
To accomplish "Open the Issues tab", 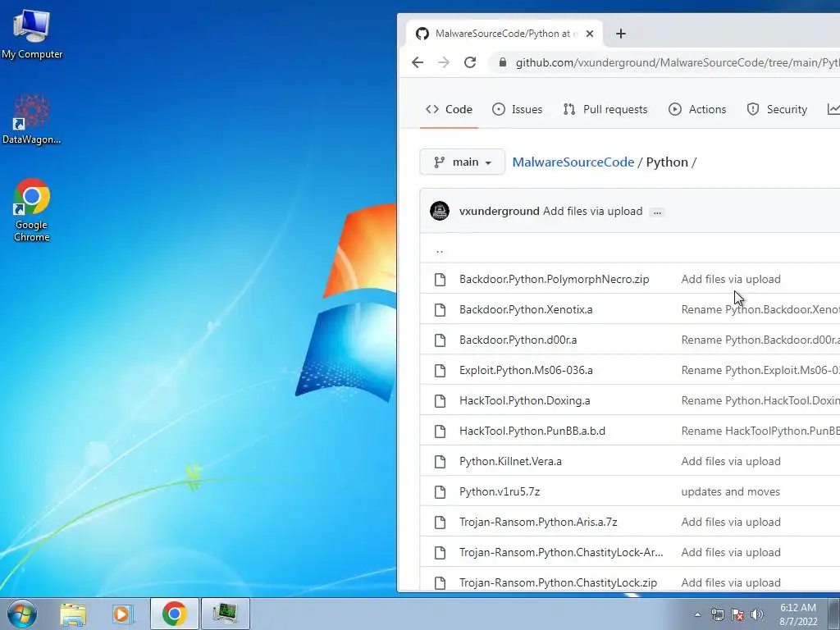I will point(517,109).
